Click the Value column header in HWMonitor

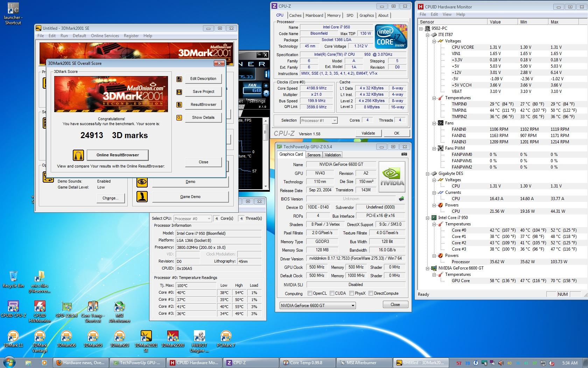click(x=502, y=22)
